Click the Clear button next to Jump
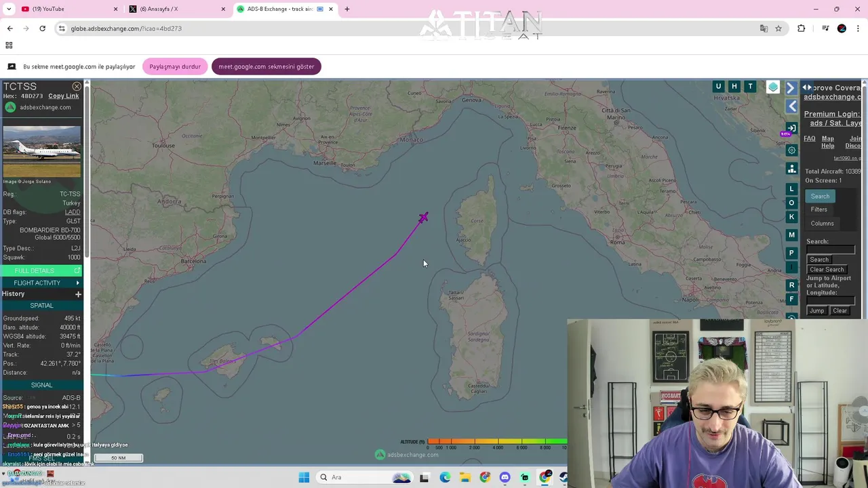Image resolution: width=868 pixels, height=488 pixels. click(x=840, y=311)
